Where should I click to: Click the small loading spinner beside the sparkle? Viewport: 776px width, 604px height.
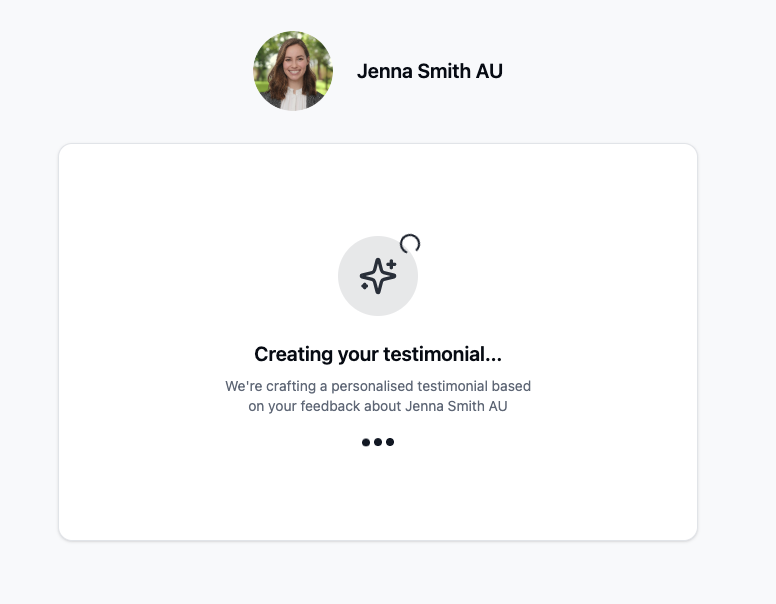point(410,244)
